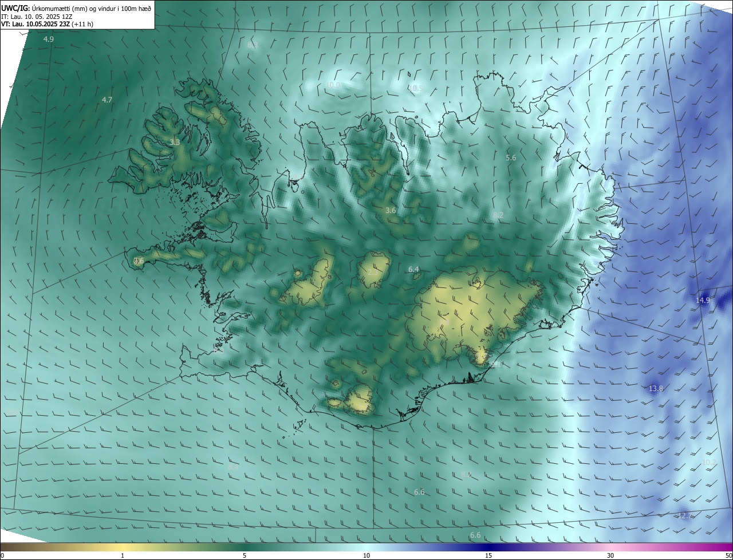Click the 6.4 precipitation value label
733x560 pixels.
click(x=413, y=269)
